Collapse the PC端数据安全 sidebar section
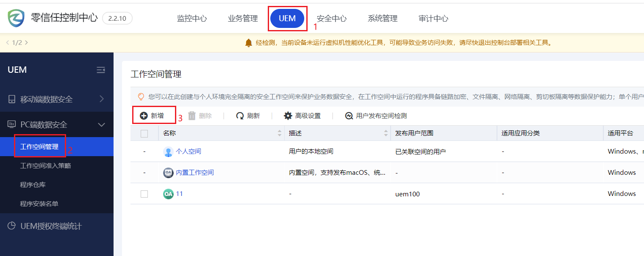The width and height of the screenshot is (644, 256). (x=101, y=124)
